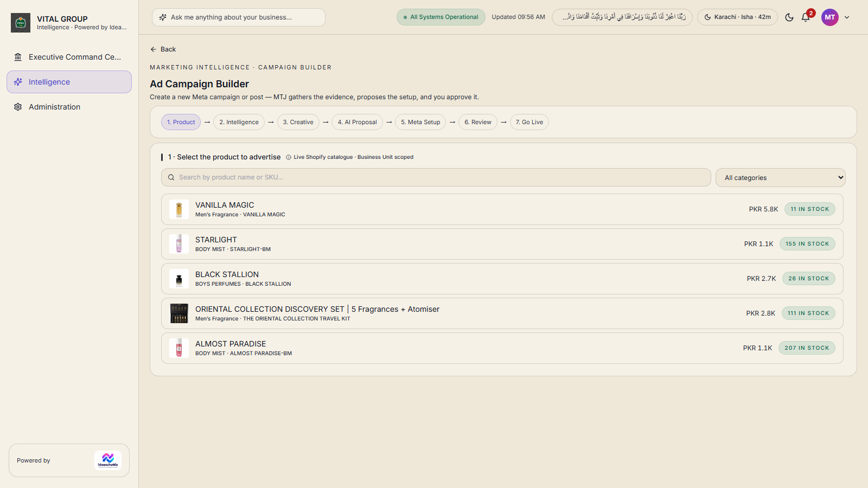
Task: Click the MT user avatar
Action: (x=830, y=17)
